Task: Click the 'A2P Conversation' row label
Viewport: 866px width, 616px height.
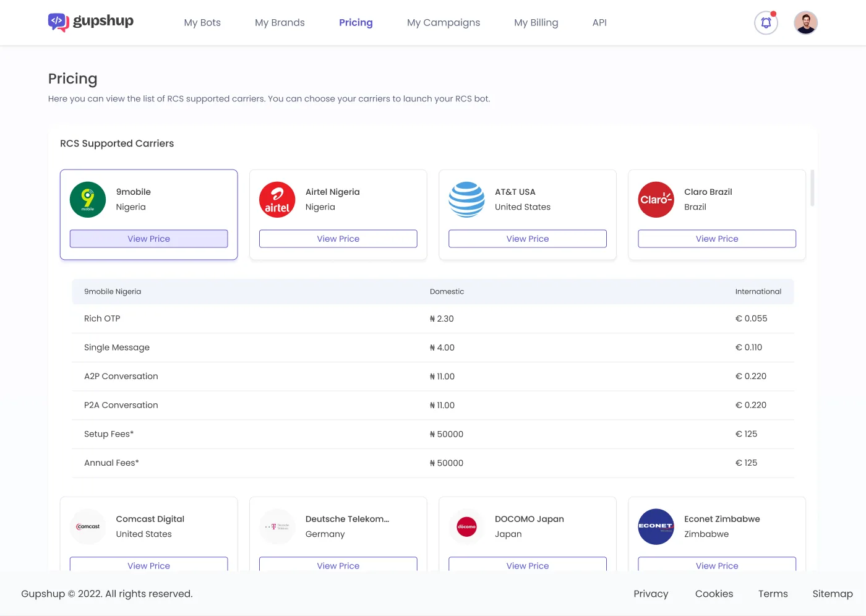Action: pyautogui.click(x=121, y=376)
